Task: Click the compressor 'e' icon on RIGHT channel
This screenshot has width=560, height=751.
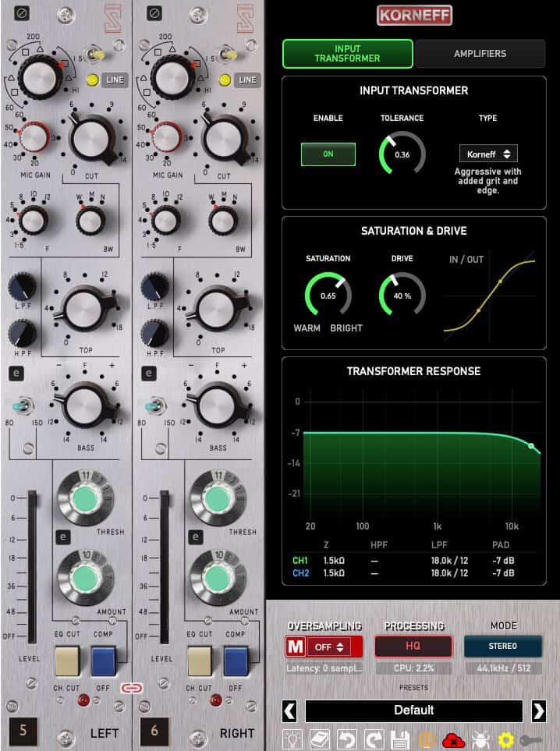Action: coord(196,537)
